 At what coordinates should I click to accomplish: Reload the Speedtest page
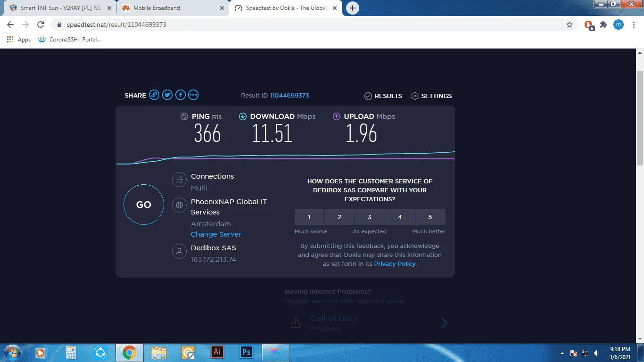click(x=41, y=25)
